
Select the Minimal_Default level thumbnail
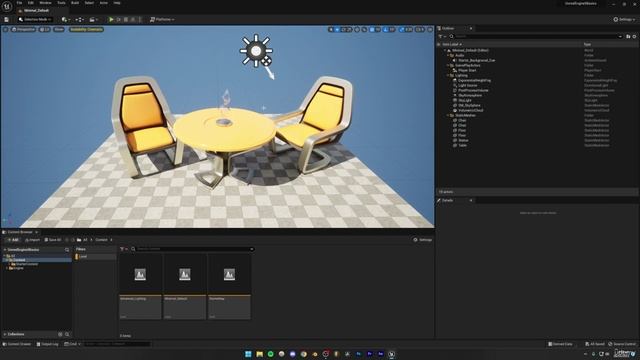[184, 275]
